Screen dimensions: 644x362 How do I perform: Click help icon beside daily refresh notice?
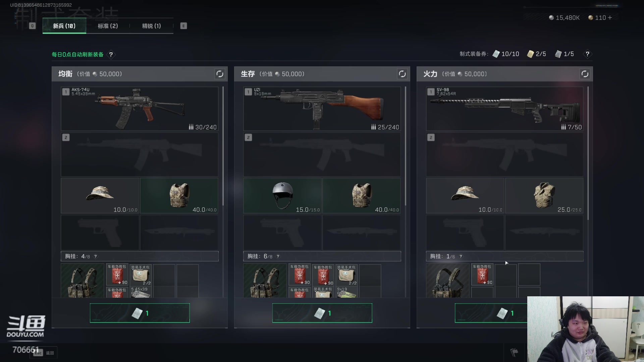(111, 54)
